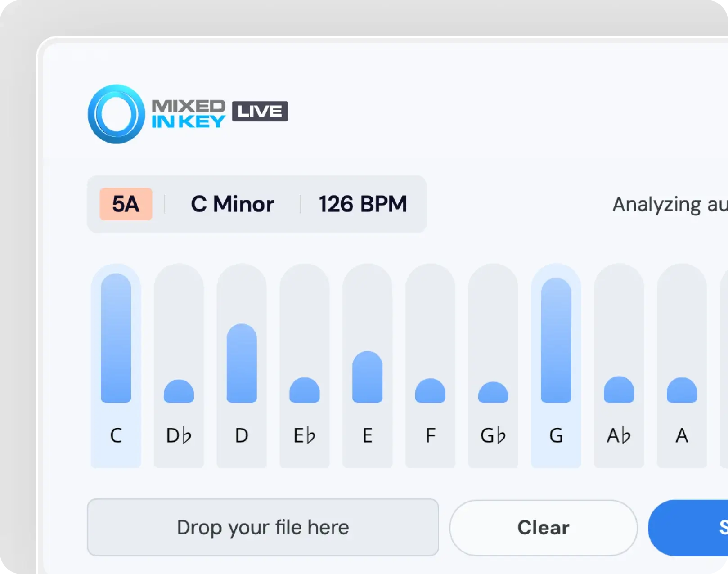Click the blue button right of Clear
Image resolution: width=728 pixels, height=574 pixels.
[x=688, y=528]
